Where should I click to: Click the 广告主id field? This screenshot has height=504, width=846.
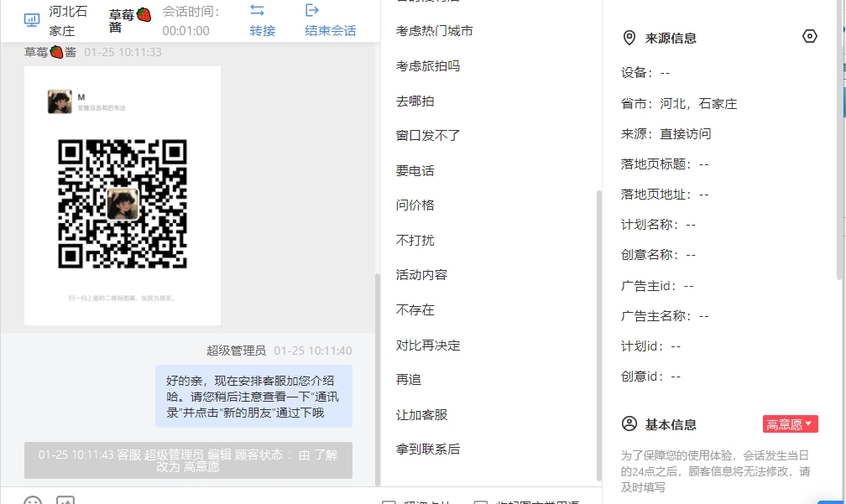click(x=657, y=286)
